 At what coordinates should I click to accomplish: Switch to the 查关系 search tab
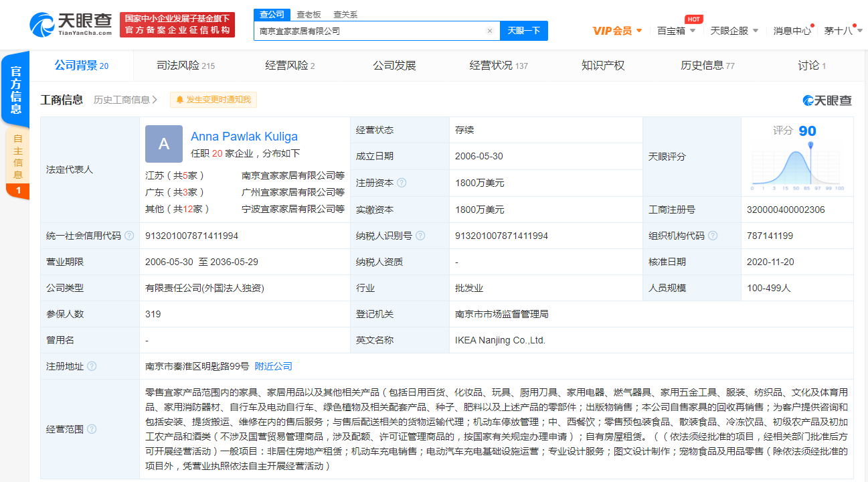pyautogui.click(x=345, y=14)
